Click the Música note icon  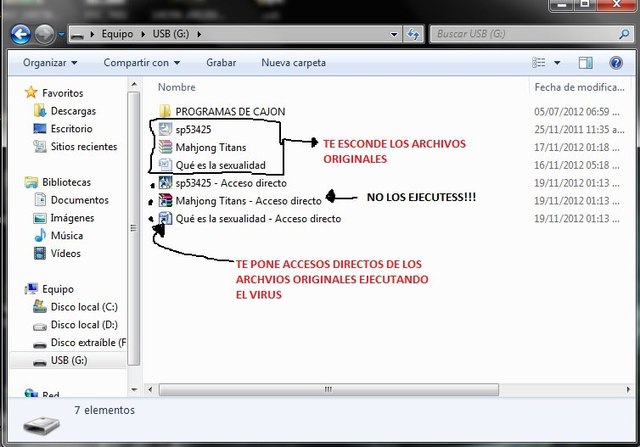tap(40, 236)
